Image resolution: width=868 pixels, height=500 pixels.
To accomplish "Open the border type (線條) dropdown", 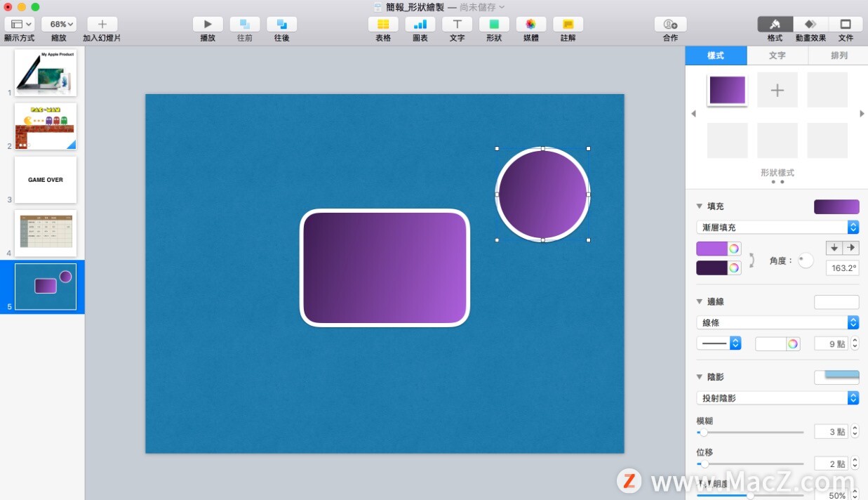I will (777, 322).
